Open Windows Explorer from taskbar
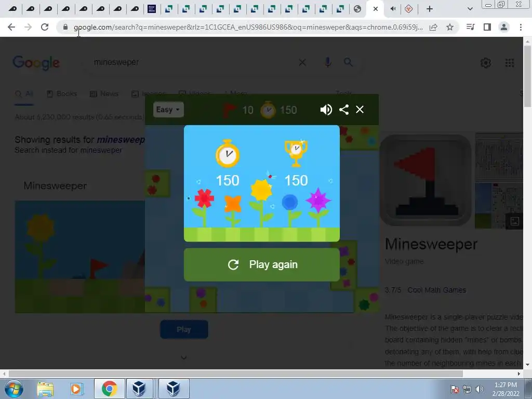532x399 pixels. pos(45,389)
